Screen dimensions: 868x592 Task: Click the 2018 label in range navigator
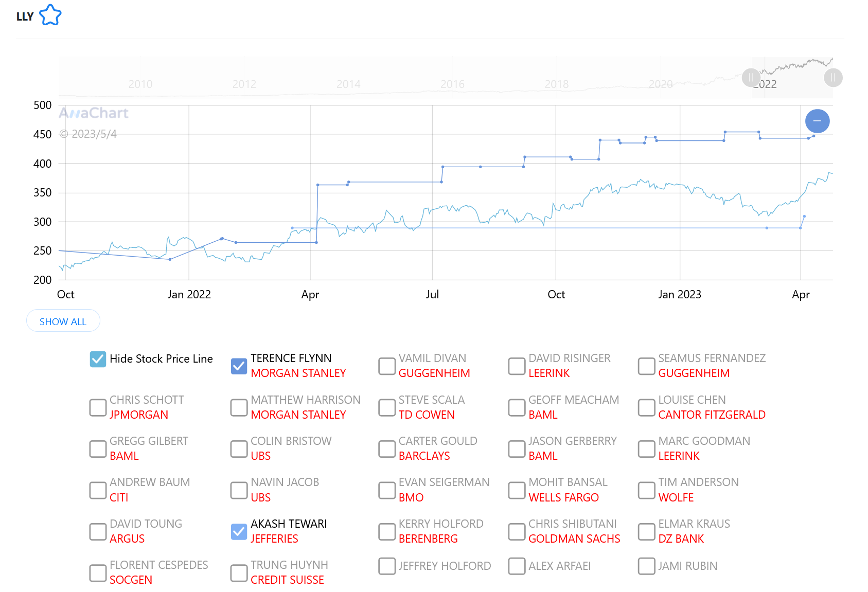tap(557, 84)
